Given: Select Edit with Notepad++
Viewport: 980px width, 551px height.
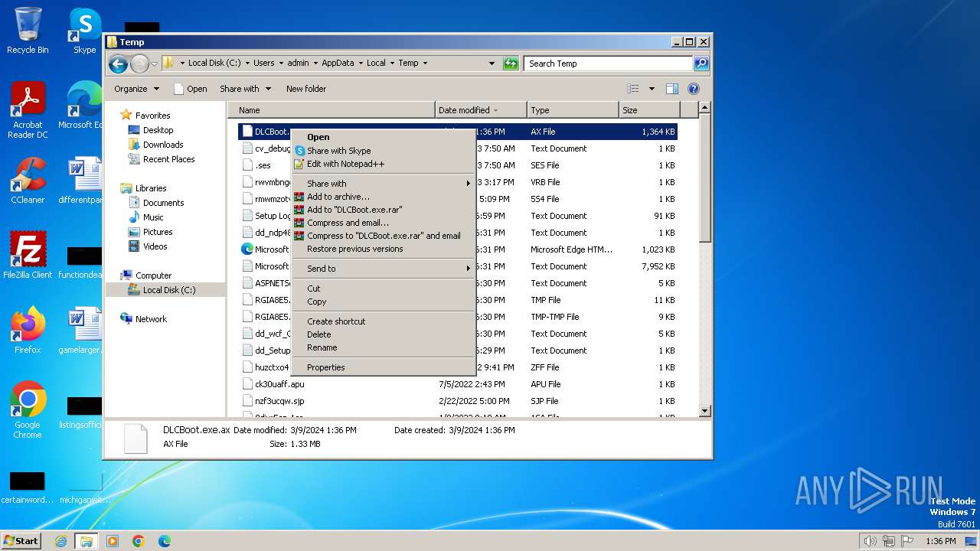Looking at the screenshot, I should pos(383,164).
